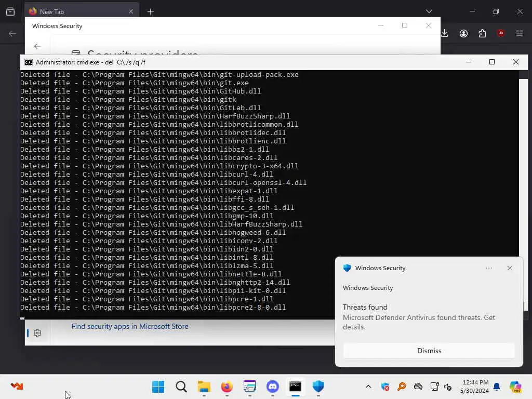
Task: Open clock and date 12:44 PM
Action: coord(474,387)
